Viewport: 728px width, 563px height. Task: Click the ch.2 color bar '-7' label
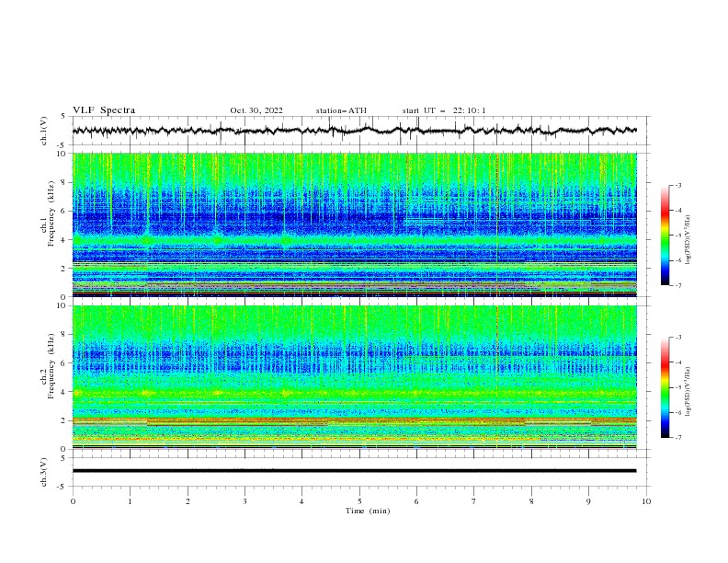tap(677, 437)
